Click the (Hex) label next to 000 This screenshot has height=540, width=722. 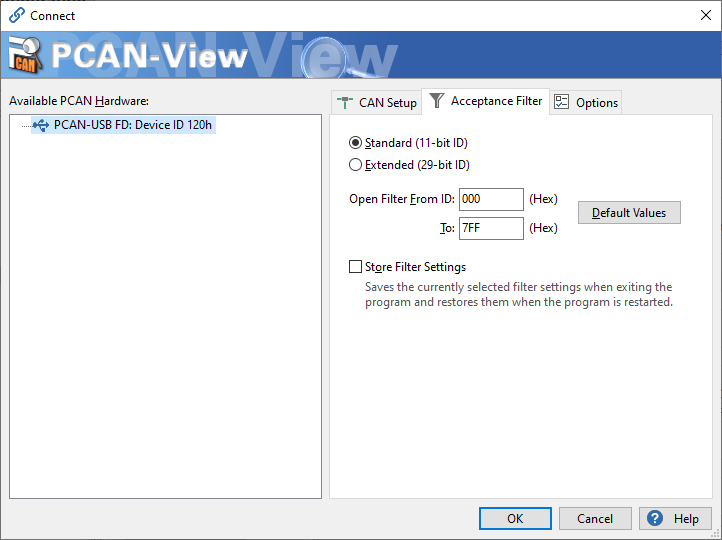tap(543, 199)
